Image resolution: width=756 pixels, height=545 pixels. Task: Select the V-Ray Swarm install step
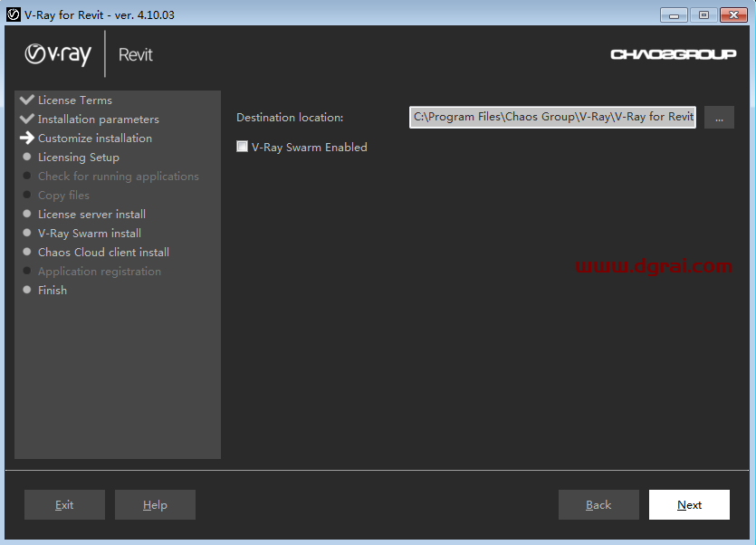point(88,233)
